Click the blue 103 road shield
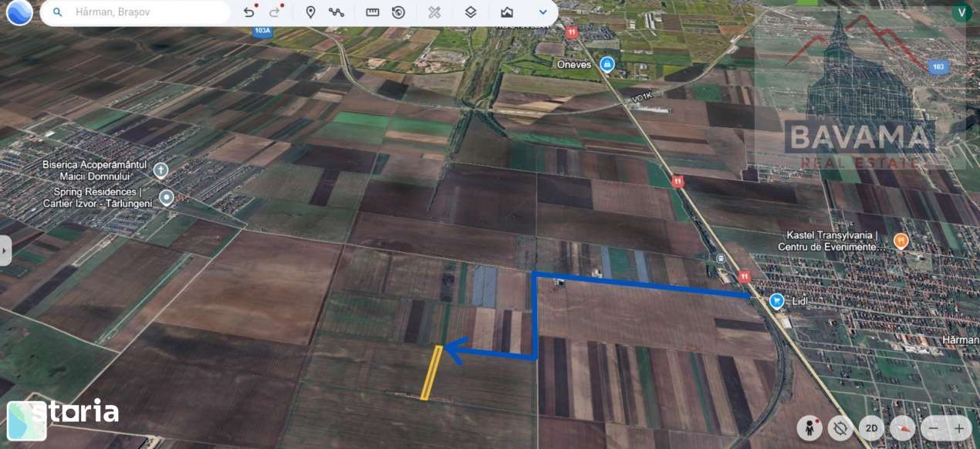 [938, 67]
